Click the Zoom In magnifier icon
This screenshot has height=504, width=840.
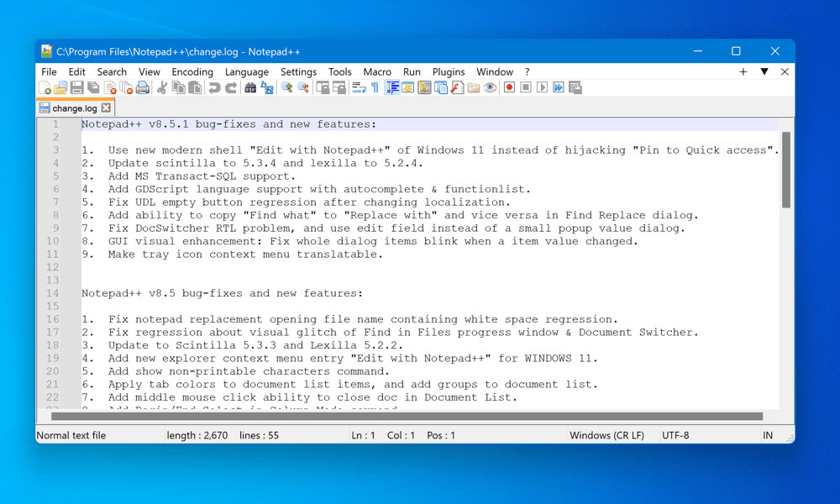click(286, 88)
